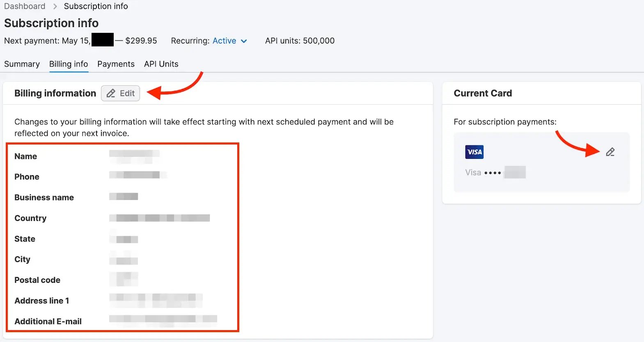Click the Subscription info breadcrumb item
The image size is (644, 342).
(96, 7)
